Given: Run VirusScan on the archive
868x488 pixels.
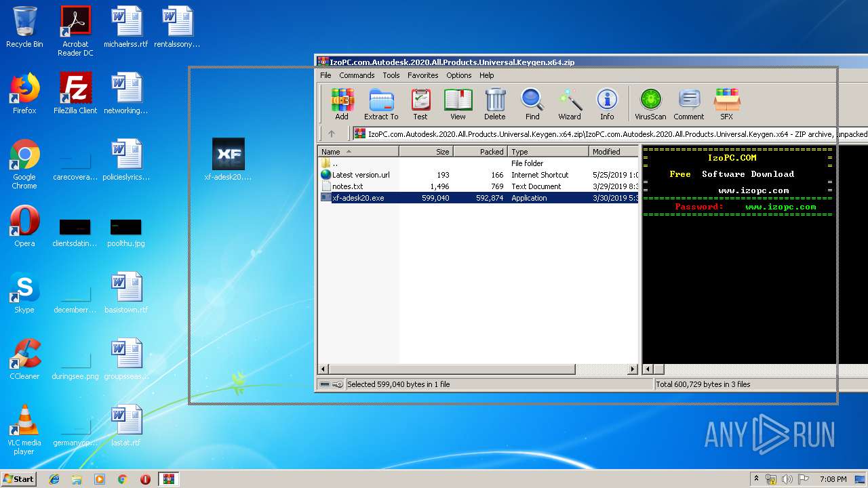Looking at the screenshot, I should (650, 104).
